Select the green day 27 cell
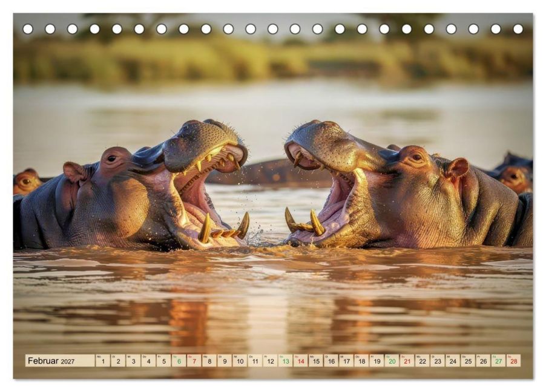The image size is (546, 392). [499, 361]
